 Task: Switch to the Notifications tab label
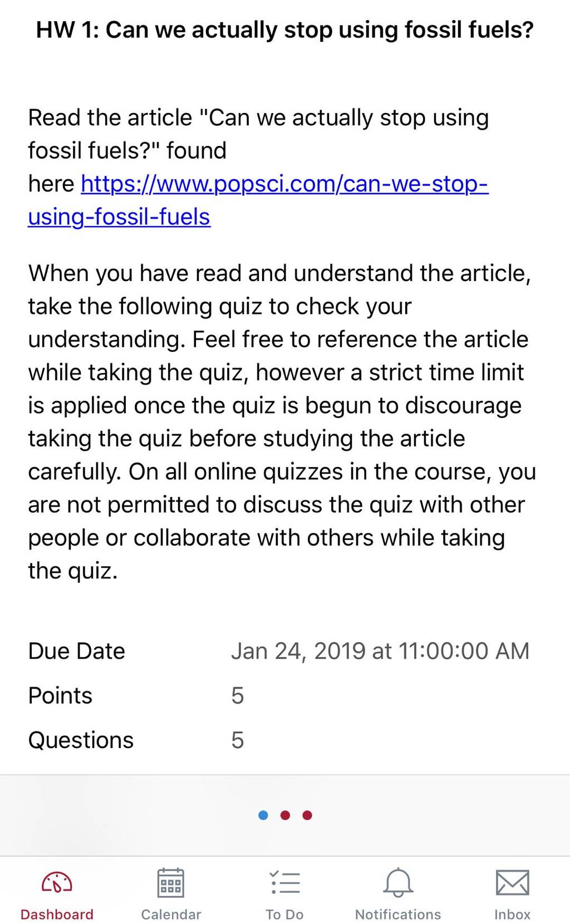pyautogui.click(x=398, y=915)
